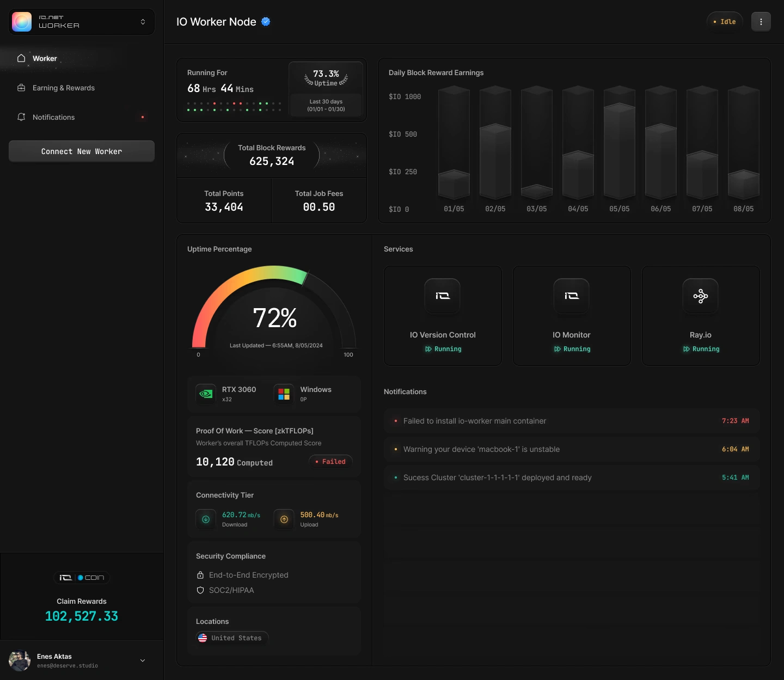Click the United States flag icon
784x680 pixels.
click(203, 638)
